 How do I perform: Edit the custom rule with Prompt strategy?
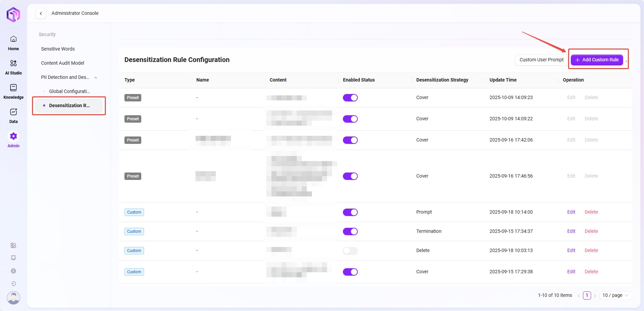[x=571, y=212]
